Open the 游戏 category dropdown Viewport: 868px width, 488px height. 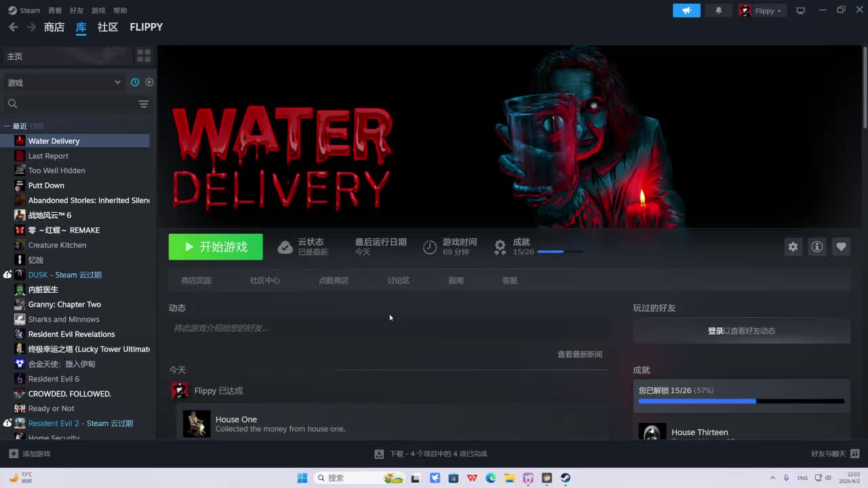click(64, 83)
